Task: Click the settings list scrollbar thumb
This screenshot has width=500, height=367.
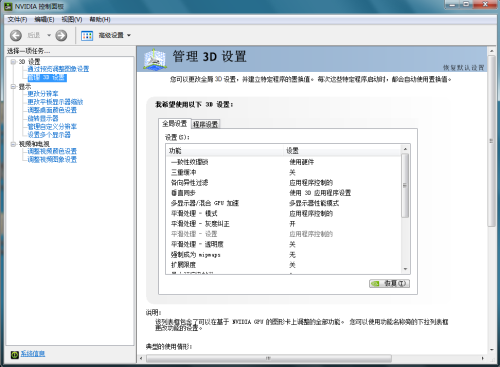Action: click(x=405, y=185)
